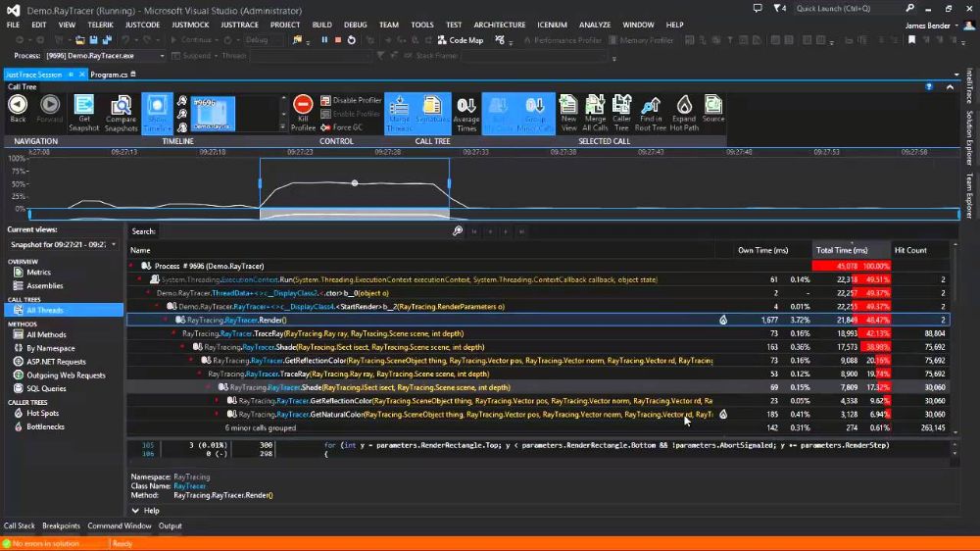The image size is (980, 551).
Task: Click Find in Root Tree icon
Action: coord(651,113)
